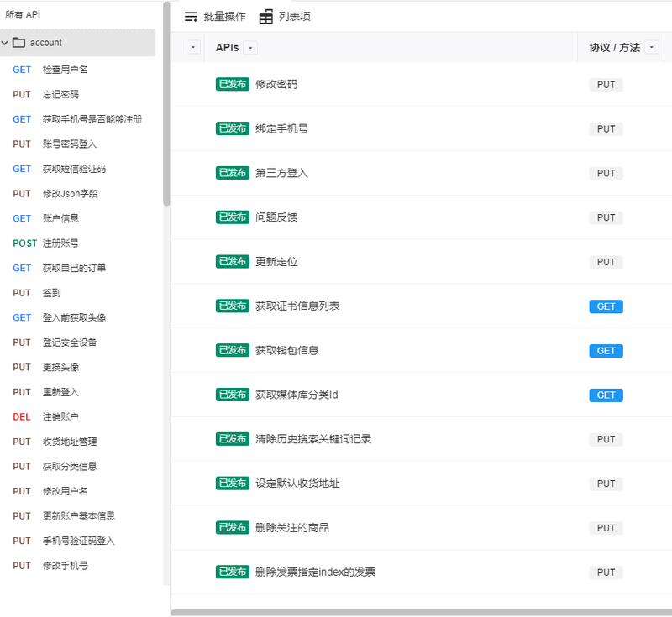Click the PUT tag on 修改密码 row
This screenshot has height=617, width=672.
[606, 85]
